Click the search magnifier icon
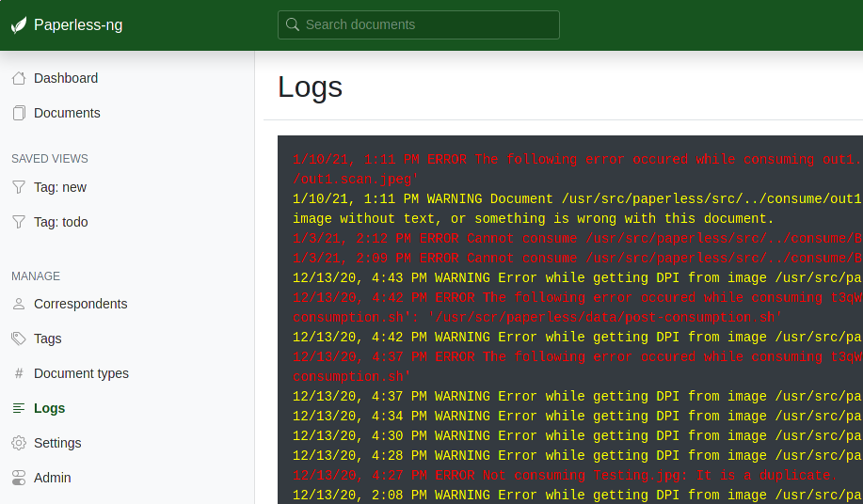863x504 pixels. coord(293,24)
